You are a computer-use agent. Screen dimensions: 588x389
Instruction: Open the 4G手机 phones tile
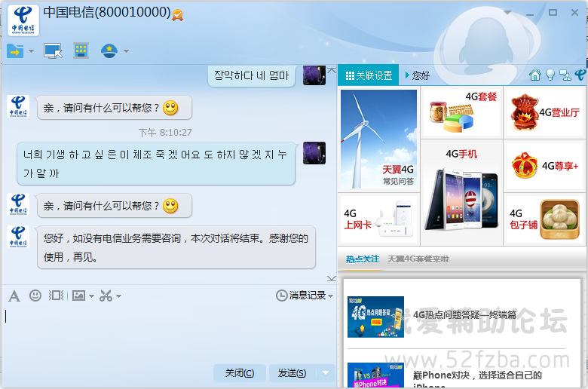(462, 192)
